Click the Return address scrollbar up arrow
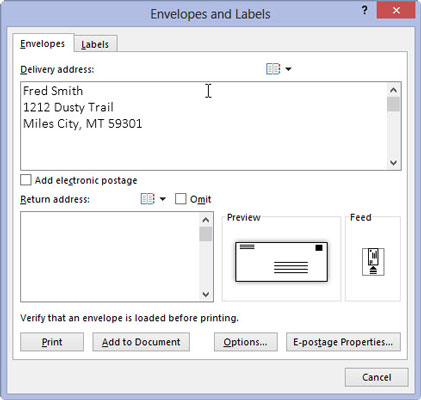The width and height of the screenshot is (421, 400). 206,220
